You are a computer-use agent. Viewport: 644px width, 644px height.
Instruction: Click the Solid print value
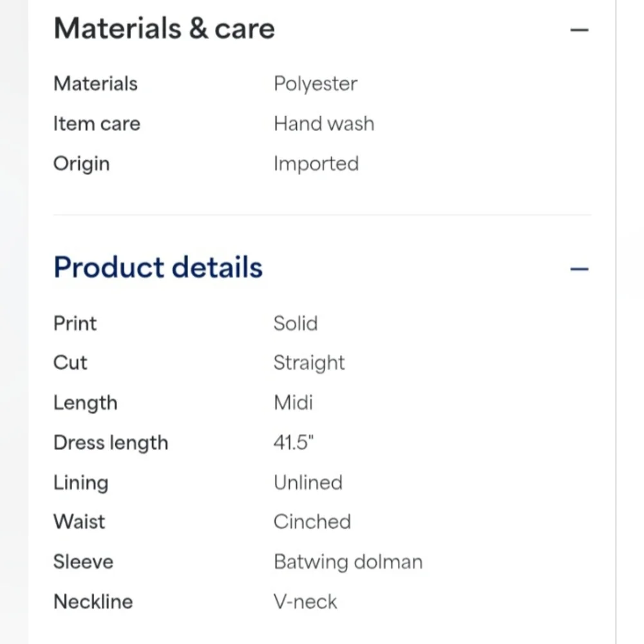tap(296, 324)
